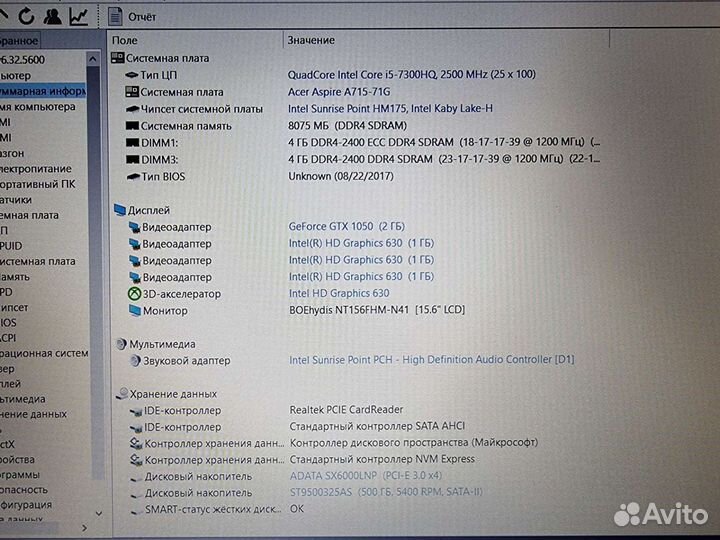Click the Монитор row icon
Screen dimensions: 720x540
pos(135,310)
